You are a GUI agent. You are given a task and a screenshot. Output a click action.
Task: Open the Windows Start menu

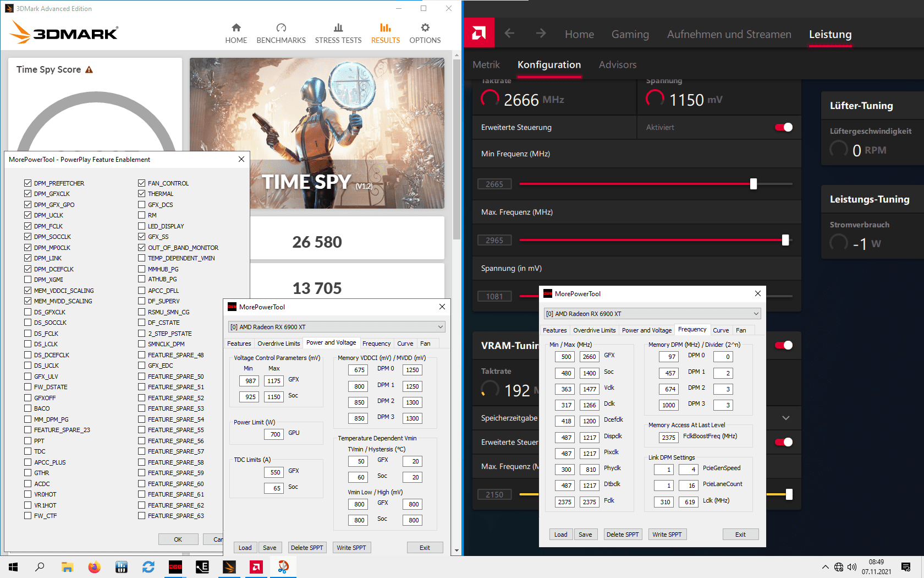click(13, 567)
